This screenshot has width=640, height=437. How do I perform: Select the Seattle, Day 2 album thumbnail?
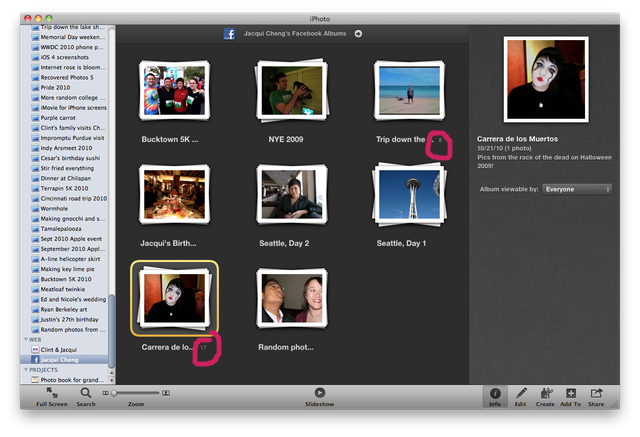pyautogui.click(x=291, y=195)
